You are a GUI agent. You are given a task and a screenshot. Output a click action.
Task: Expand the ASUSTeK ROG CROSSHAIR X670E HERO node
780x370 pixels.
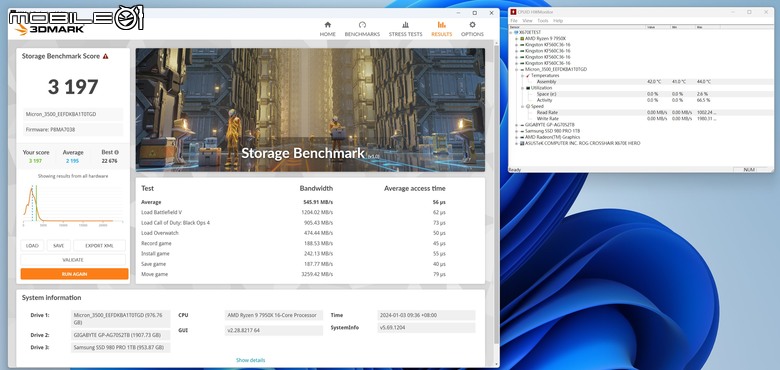click(516, 143)
